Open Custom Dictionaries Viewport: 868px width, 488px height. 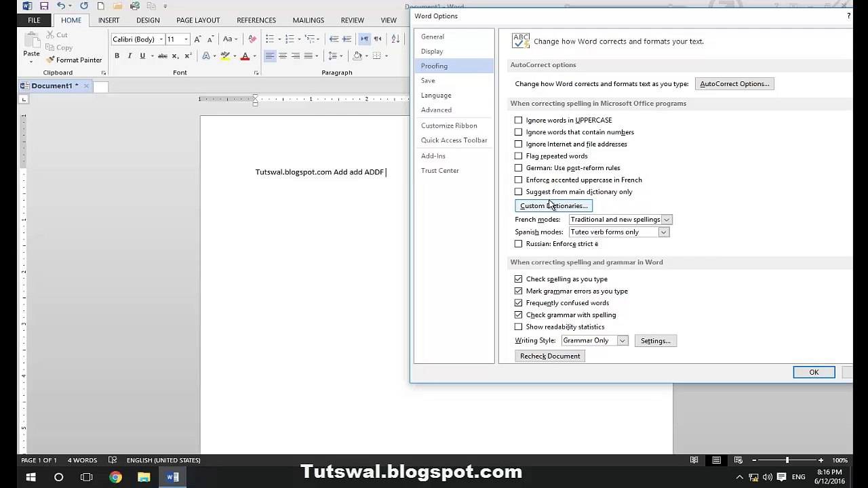tap(553, 205)
